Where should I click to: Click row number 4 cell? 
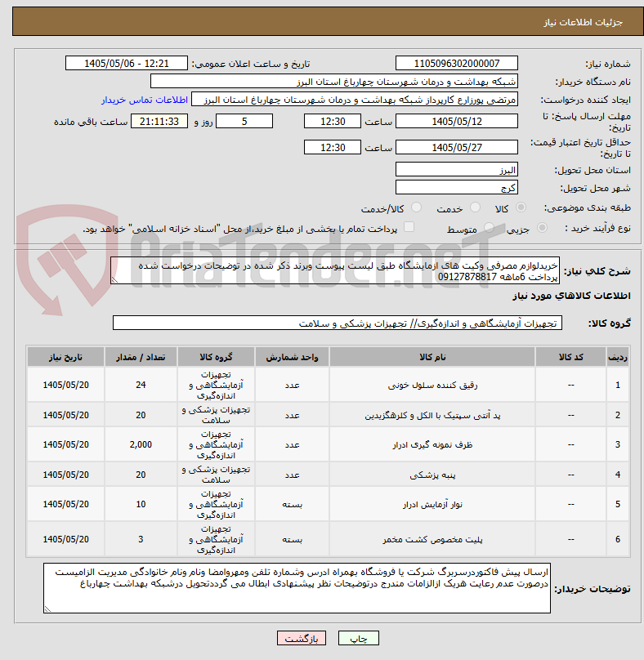pos(618,475)
